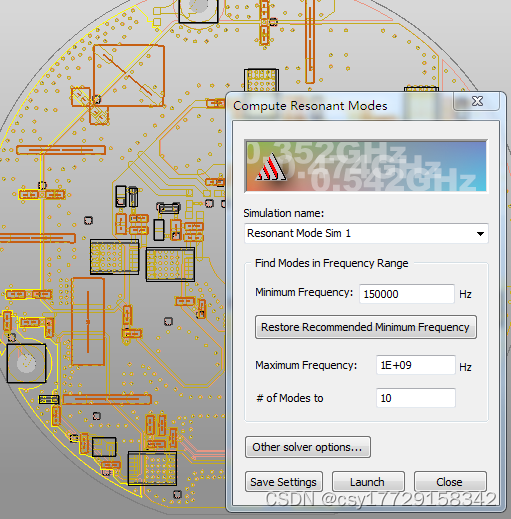This screenshot has height=519, width=511.
Task: Click the Maximum Frequency input field
Action: (416, 365)
